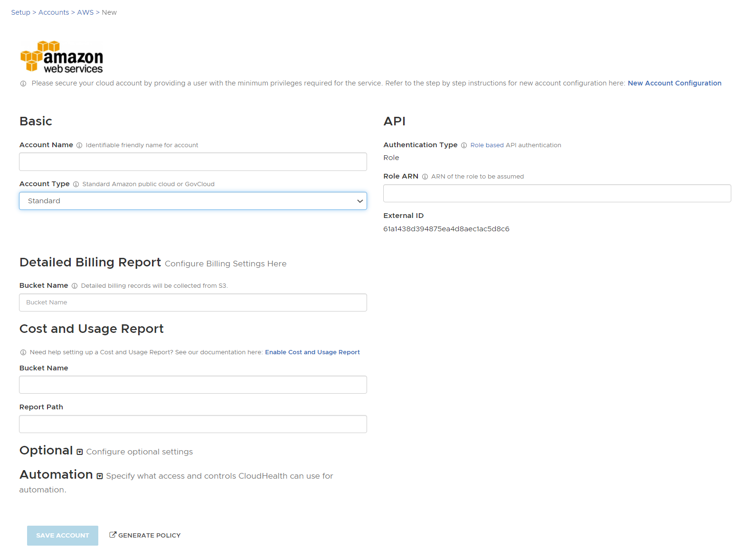Click the Amazon Web Services logo

click(62, 57)
